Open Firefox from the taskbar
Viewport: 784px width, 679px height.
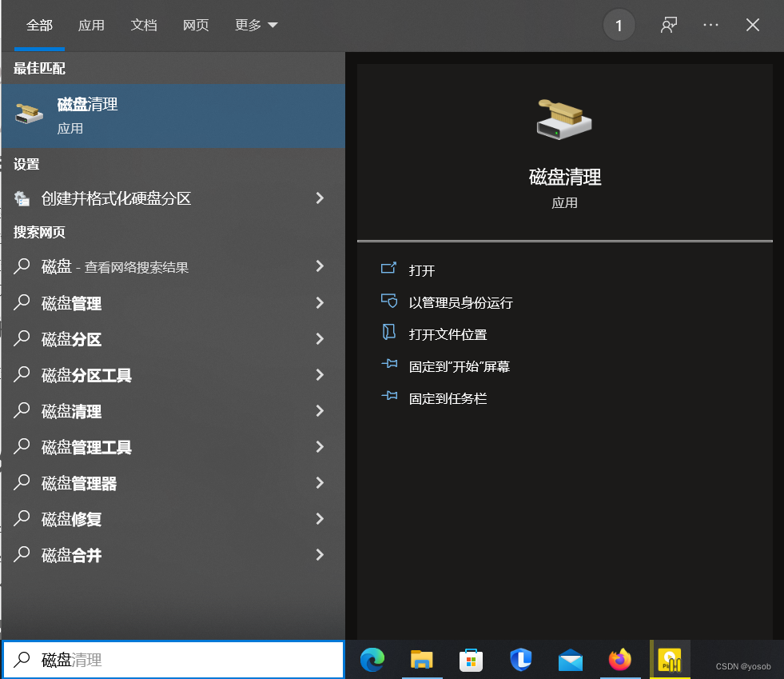620,660
